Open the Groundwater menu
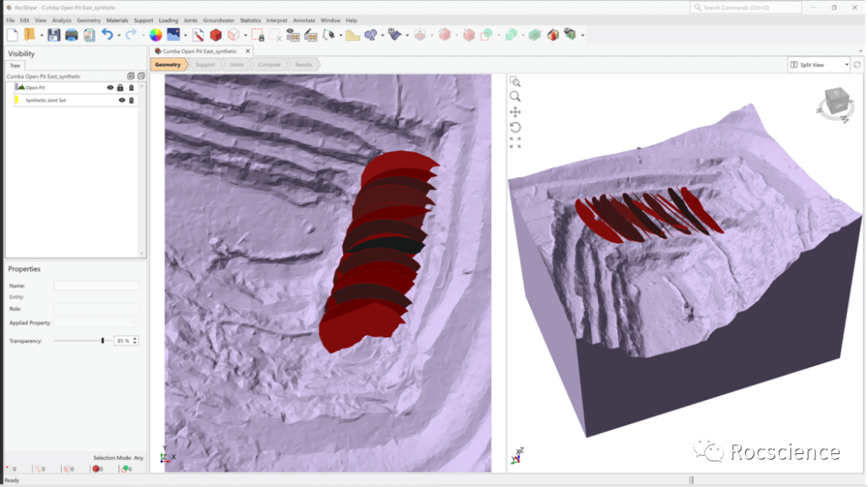Viewport: 868px width, 487px height. (218, 20)
